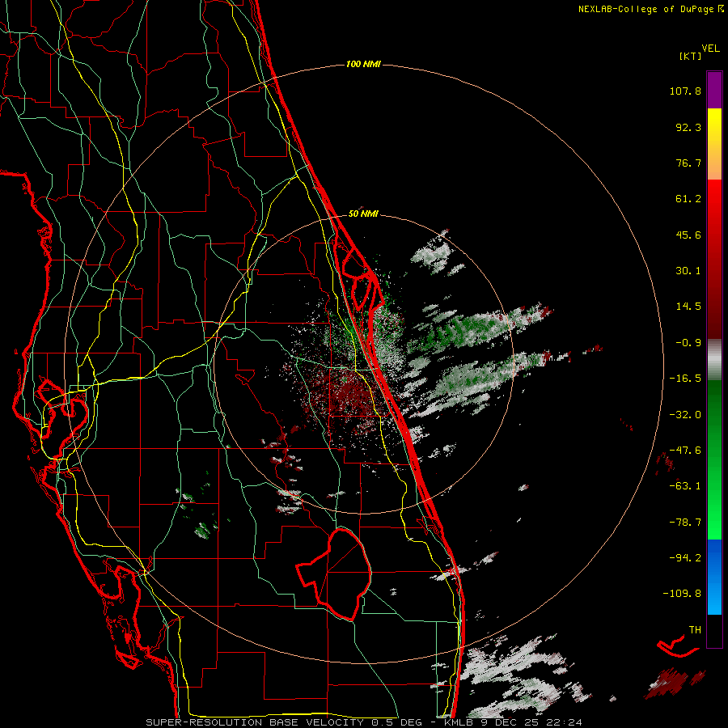The height and width of the screenshot is (728, 728).
Task: Select the 61.2 velocity scale value
Action: 688,199
